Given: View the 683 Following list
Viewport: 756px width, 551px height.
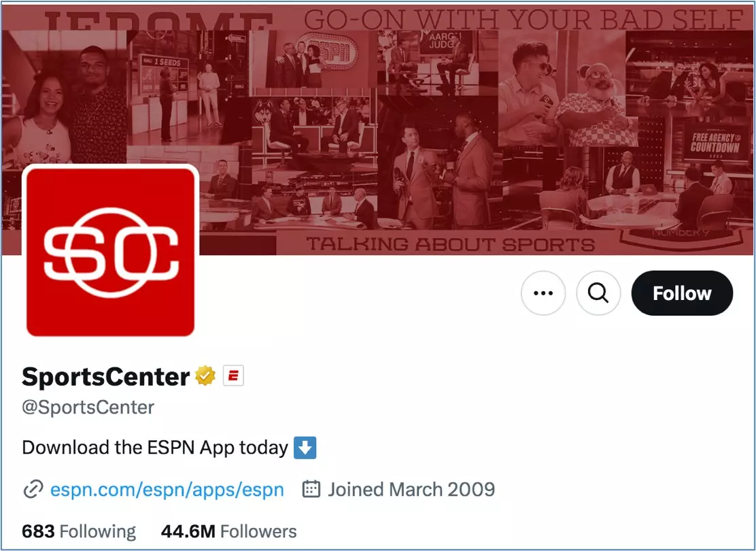Looking at the screenshot, I should [79, 531].
